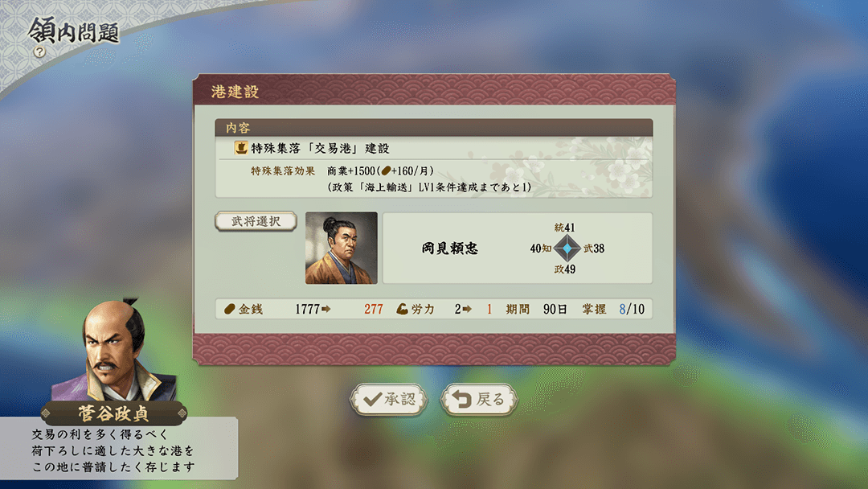Open the 武将選択 officer selection button
The width and height of the screenshot is (868, 489).
click(x=256, y=221)
